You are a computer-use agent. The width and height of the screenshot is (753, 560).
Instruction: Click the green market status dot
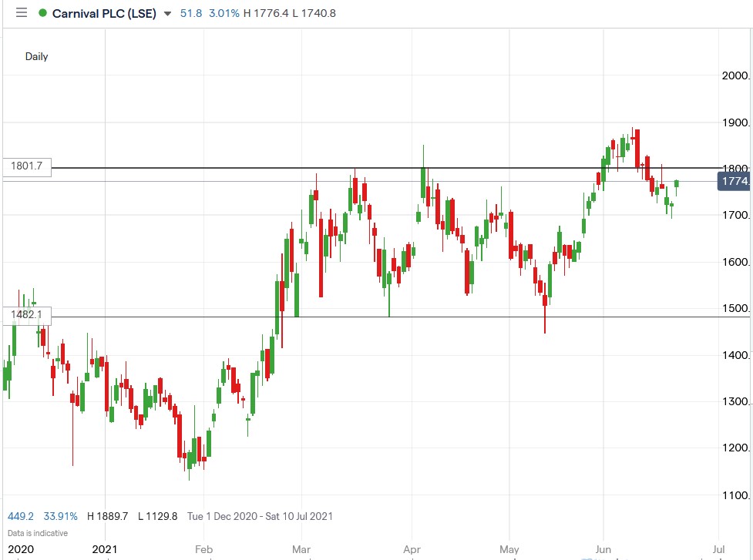pos(42,13)
